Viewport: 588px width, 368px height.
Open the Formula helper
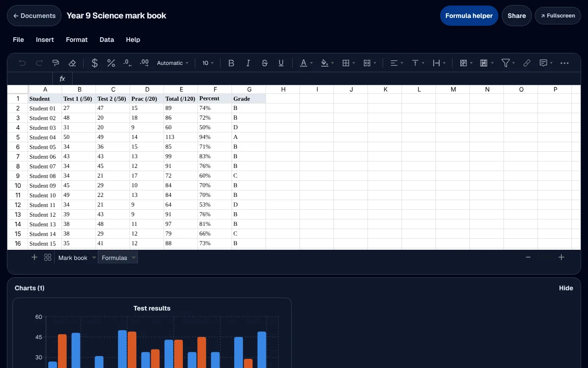(x=469, y=16)
